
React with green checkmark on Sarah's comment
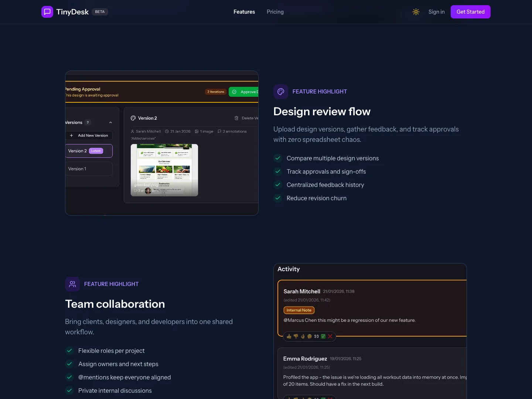323,337
